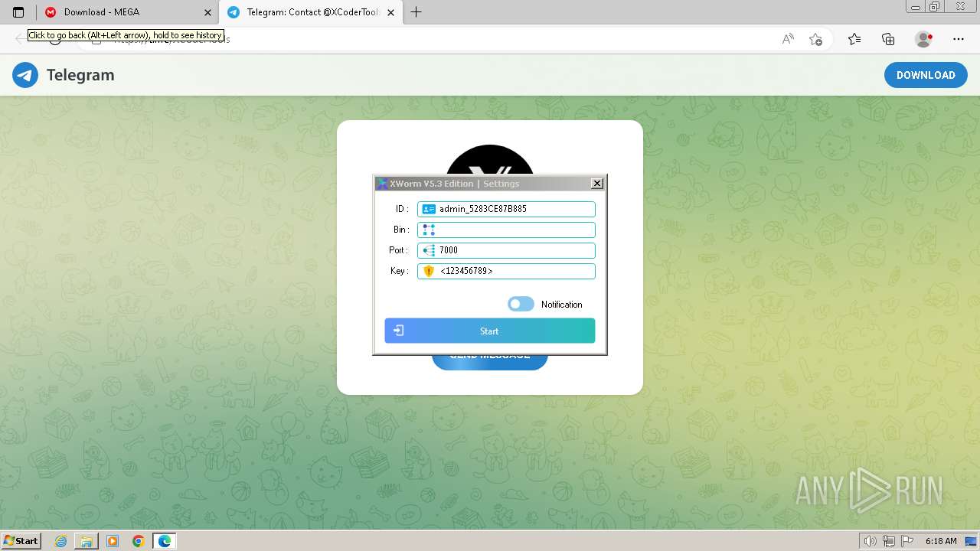Viewport: 980px width, 551px height.
Task: Open the volume icon in the system tray
Action: coord(870,541)
